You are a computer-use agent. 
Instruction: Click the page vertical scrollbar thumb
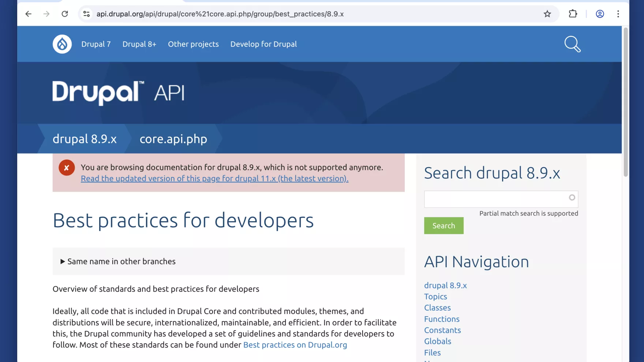[x=625, y=102]
